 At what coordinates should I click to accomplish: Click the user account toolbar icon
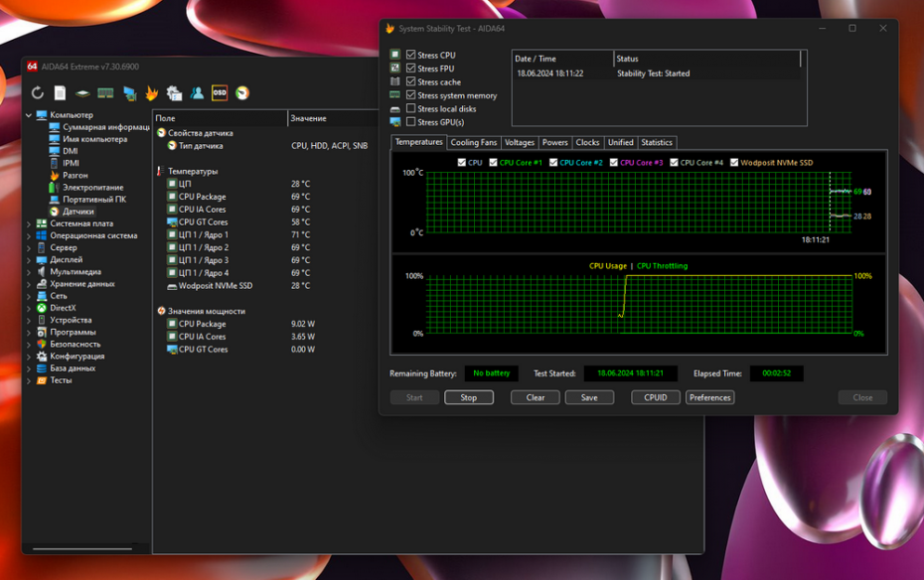[x=197, y=93]
